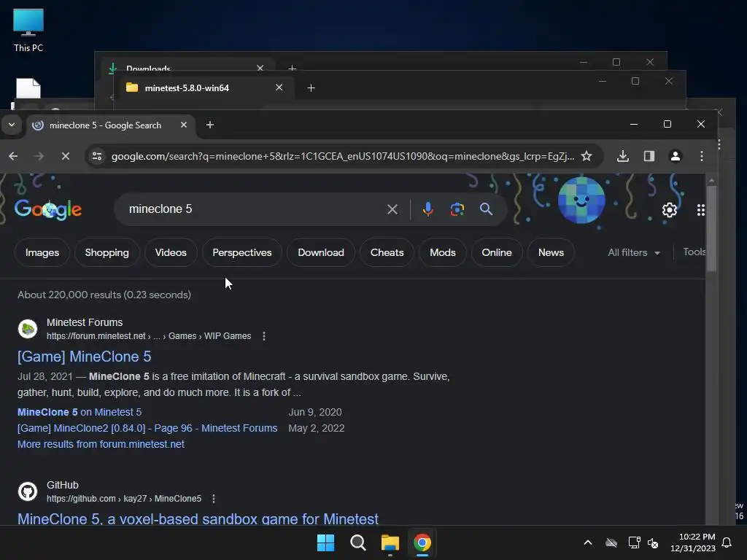This screenshot has height=560, width=747.
Task: Open Windows taskbar Search
Action: point(357,542)
